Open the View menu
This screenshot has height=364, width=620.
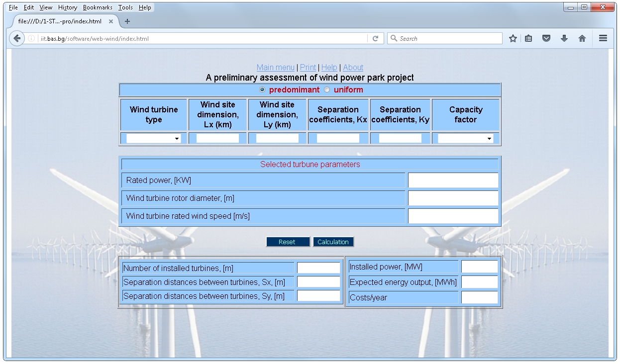point(46,7)
